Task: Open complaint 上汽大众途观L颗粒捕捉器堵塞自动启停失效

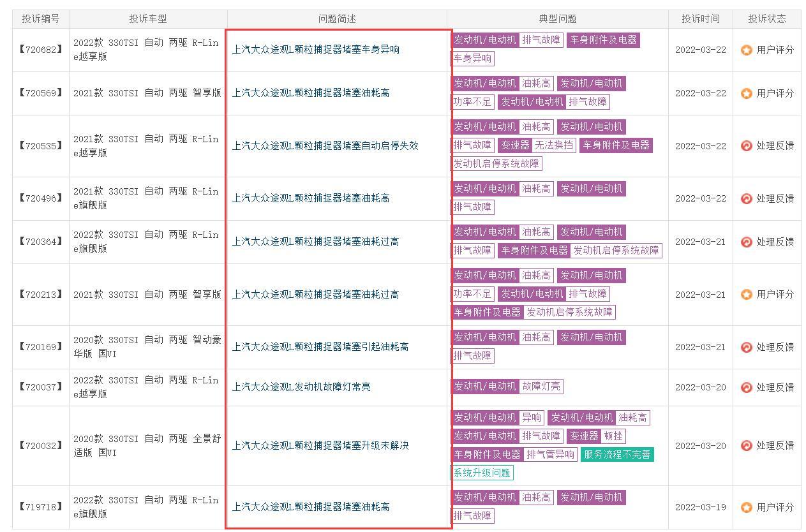Action: point(325,145)
